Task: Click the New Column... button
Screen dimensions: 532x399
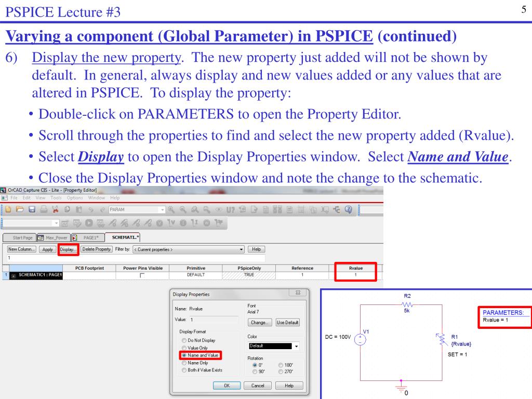Action: coord(21,249)
